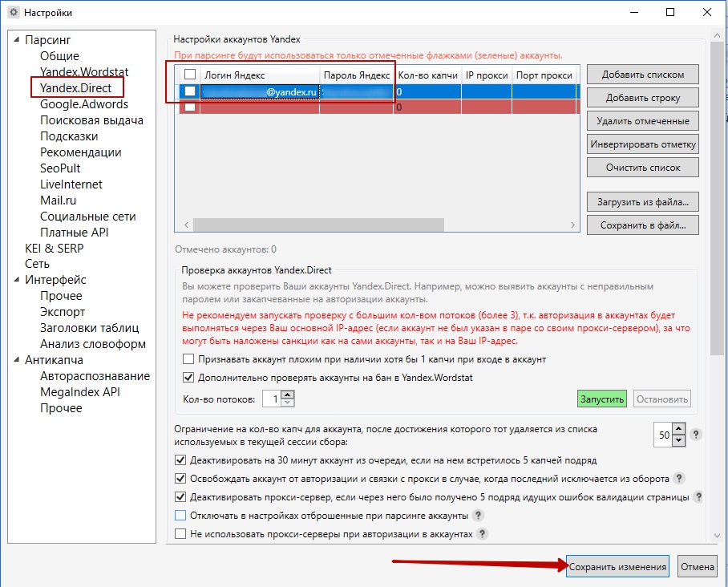Start account check with Запустить
Viewport: 728px width, 587px height.
coord(602,399)
